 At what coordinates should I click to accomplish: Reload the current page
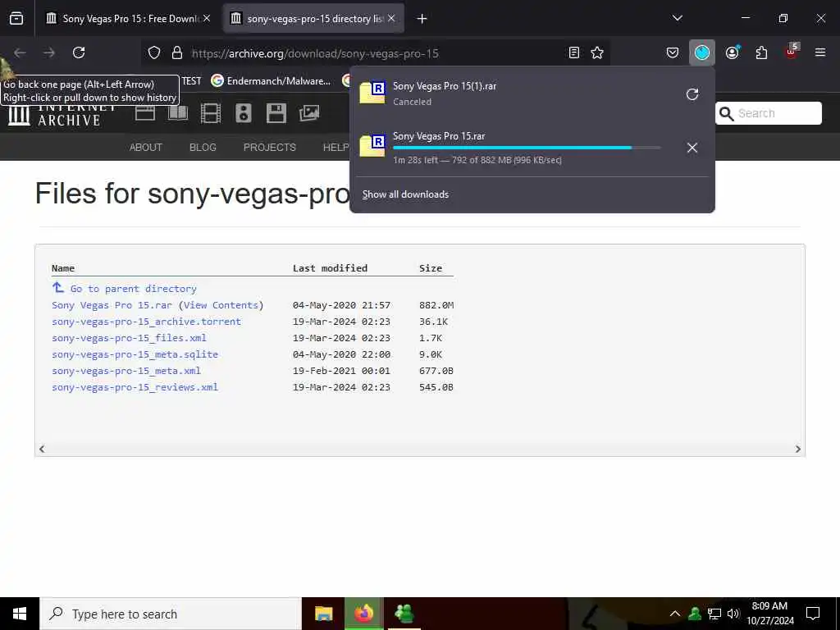pyautogui.click(x=79, y=52)
